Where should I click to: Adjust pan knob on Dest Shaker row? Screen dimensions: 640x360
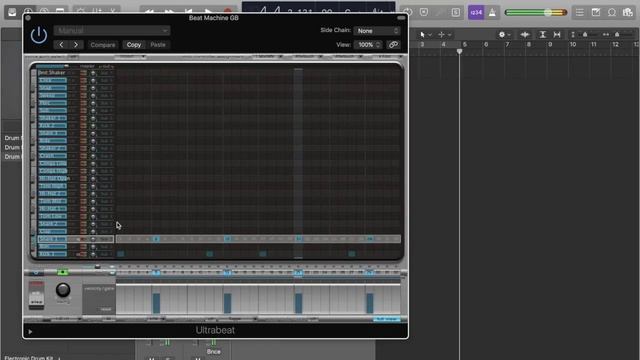pyautogui.click(x=93, y=73)
